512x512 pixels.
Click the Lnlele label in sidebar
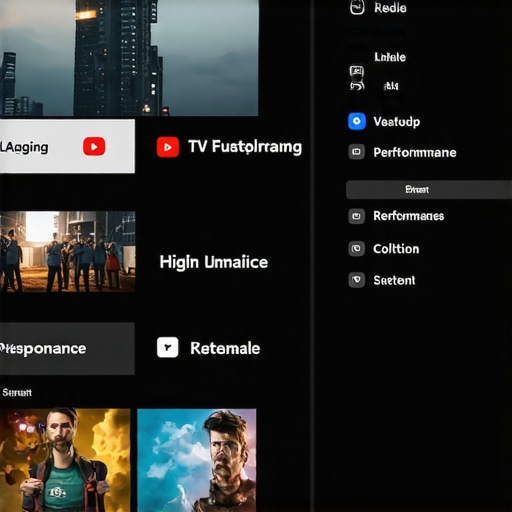(390, 57)
